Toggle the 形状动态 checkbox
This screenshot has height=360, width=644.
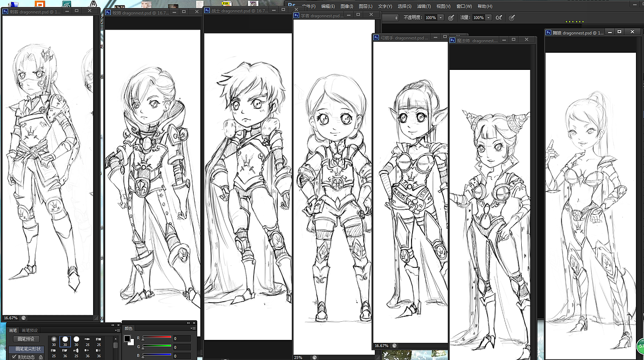[14, 357]
